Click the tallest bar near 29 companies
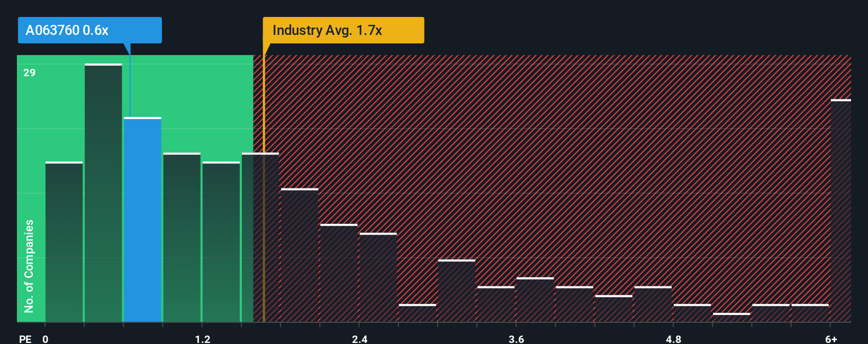Viewport: 868px width, 344px height. pos(103,193)
